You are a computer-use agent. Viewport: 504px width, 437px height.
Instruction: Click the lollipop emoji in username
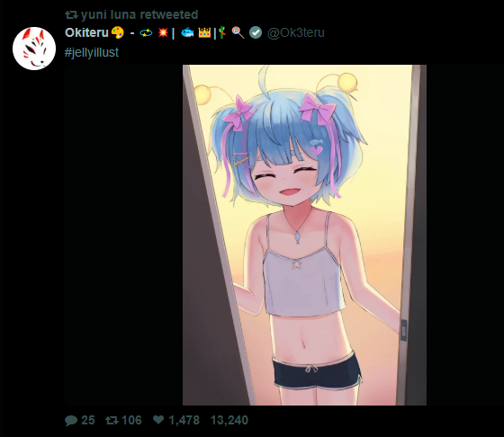[238, 32]
